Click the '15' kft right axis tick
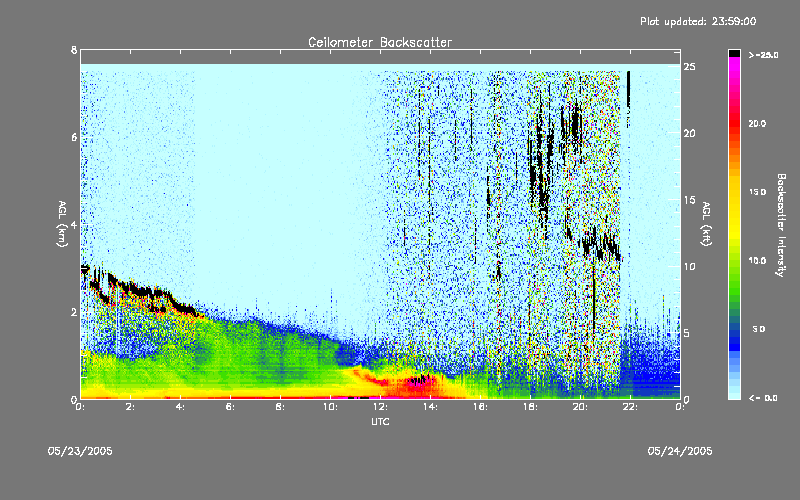Image resolution: width=800 pixels, height=500 pixels. pyautogui.click(x=689, y=200)
